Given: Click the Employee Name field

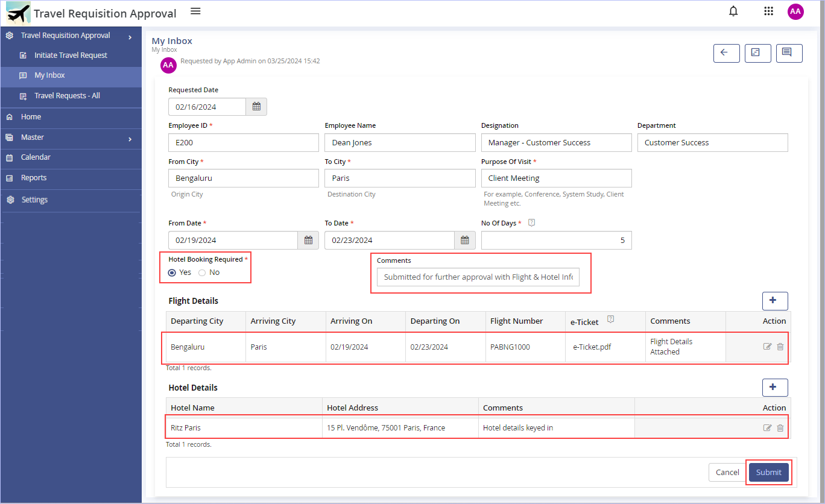Looking at the screenshot, I should click(400, 143).
